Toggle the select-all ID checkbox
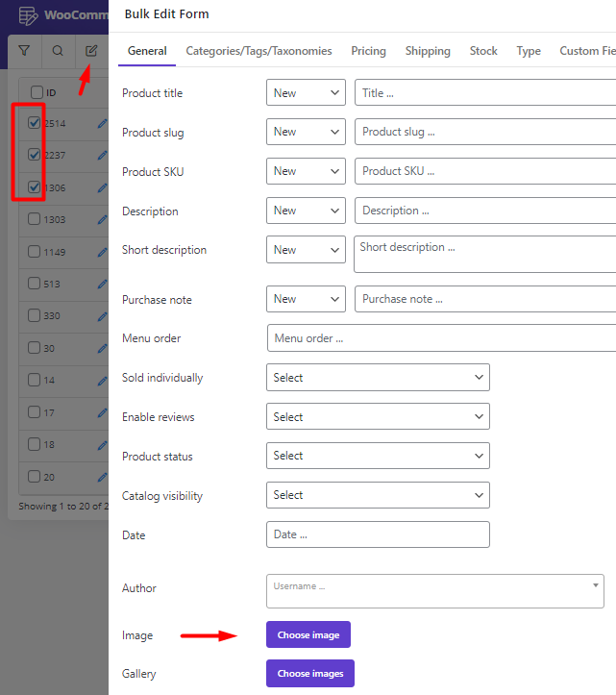616x695 pixels. (37, 92)
